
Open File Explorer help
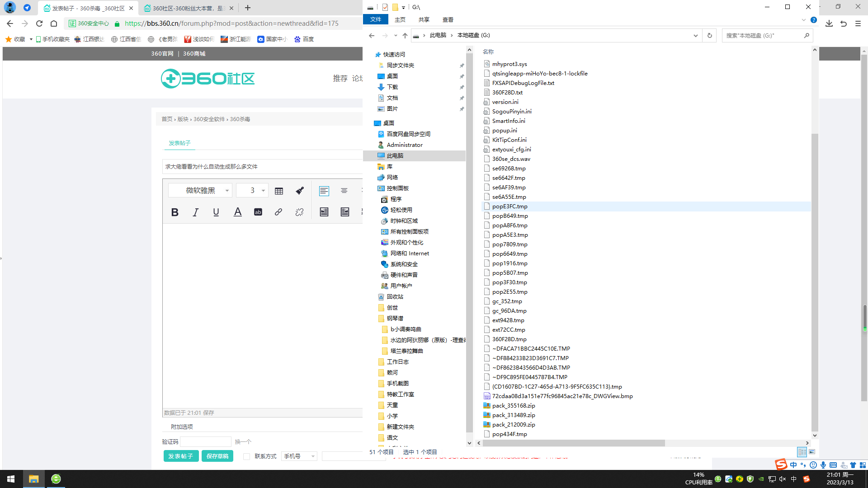[x=814, y=20]
